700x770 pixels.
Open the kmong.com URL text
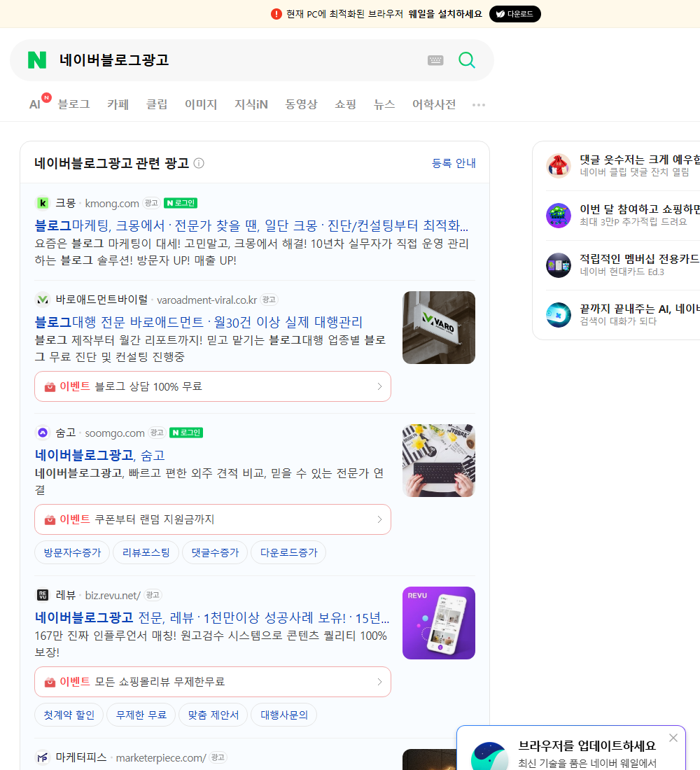click(112, 203)
